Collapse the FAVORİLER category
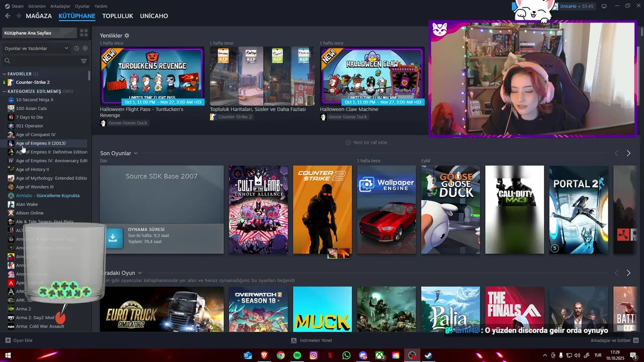 click(5, 74)
